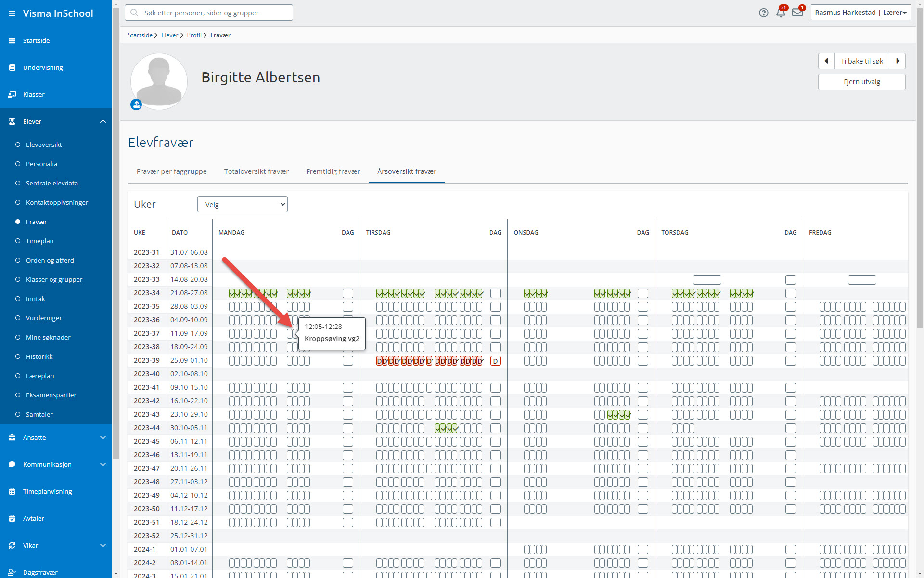Click the Avtaler calendar-check icon
Screen dimensions: 924x578
[x=12, y=518]
